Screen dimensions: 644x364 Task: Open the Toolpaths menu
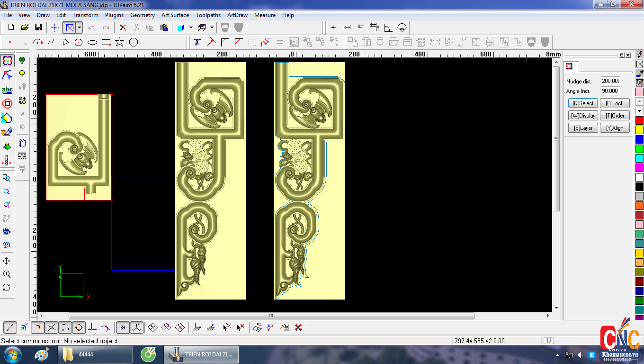click(x=208, y=15)
